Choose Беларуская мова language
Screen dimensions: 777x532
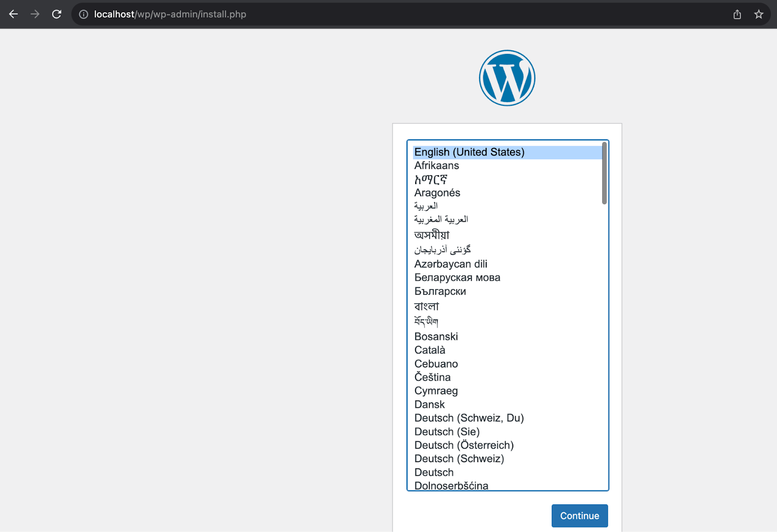[x=507, y=278]
